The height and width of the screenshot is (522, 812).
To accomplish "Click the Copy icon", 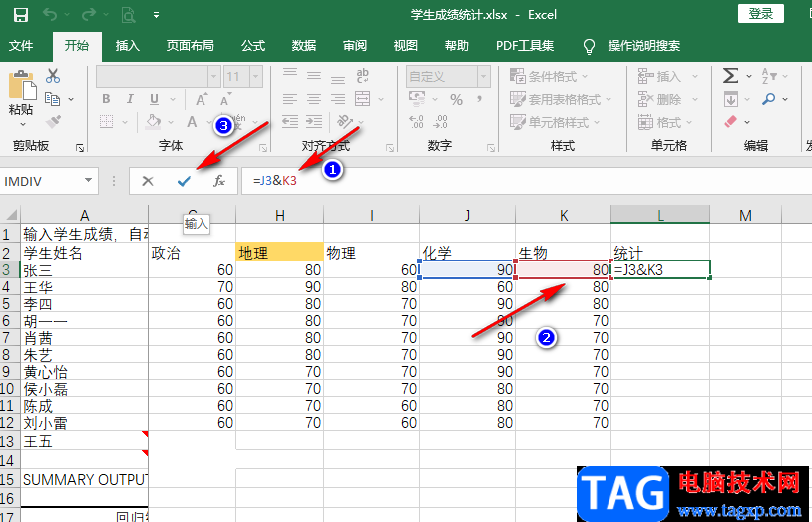I will pyautogui.click(x=52, y=99).
